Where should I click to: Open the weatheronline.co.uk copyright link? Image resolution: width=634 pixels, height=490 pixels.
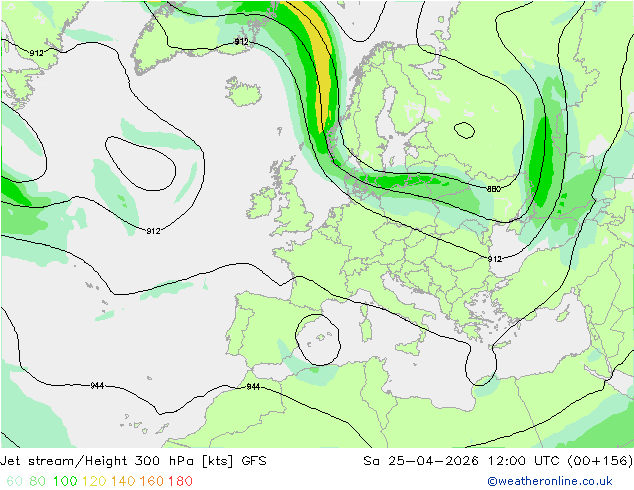tap(550, 481)
